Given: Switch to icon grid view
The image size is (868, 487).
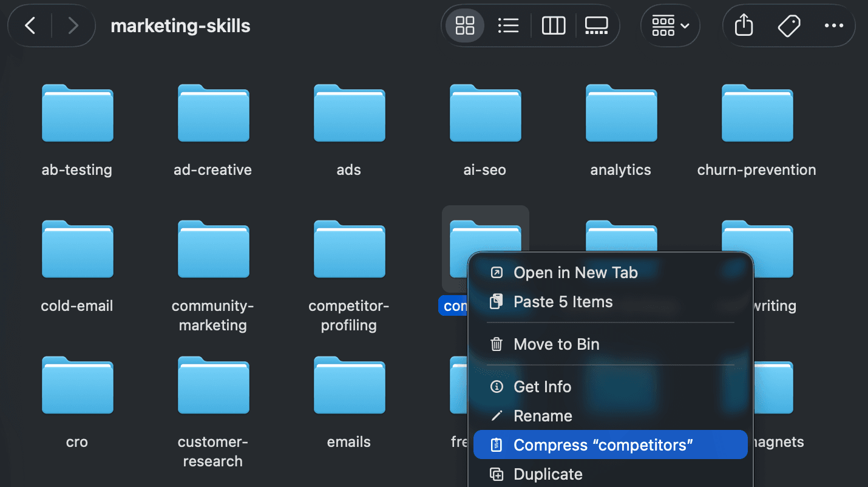Looking at the screenshot, I should [465, 26].
